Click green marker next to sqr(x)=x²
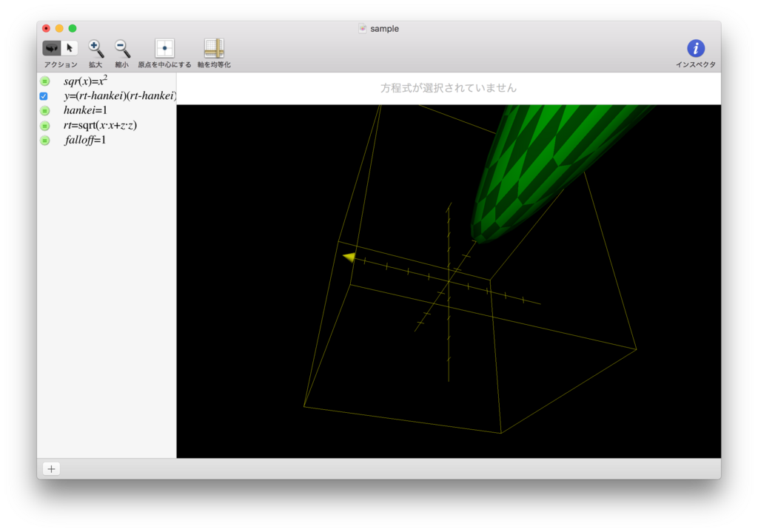 pyautogui.click(x=45, y=81)
